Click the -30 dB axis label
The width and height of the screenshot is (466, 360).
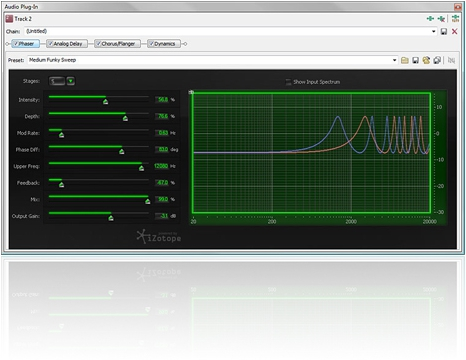coord(440,212)
